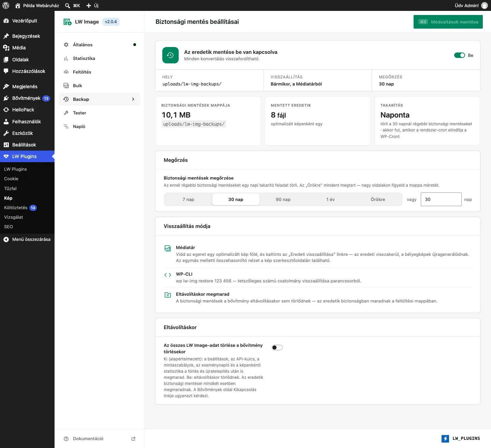Open the Új new content dropdown
This screenshot has height=448, width=491.
pyautogui.click(x=92, y=5)
